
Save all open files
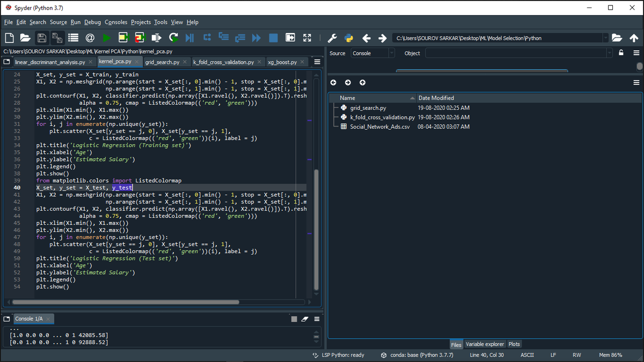(x=57, y=38)
